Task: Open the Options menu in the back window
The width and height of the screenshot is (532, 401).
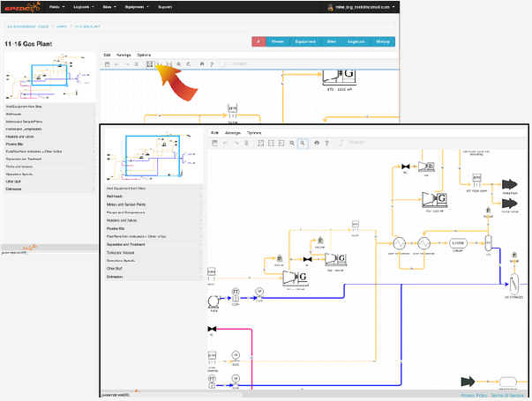Action: [x=144, y=55]
